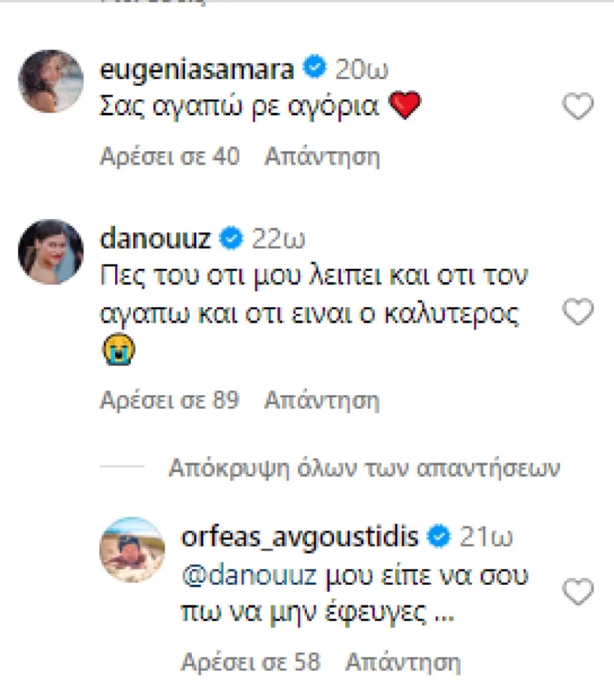This screenshot has height=700, width=614.
Task: Click eugeniasamara's verified badge
Action: click(313, 68)
